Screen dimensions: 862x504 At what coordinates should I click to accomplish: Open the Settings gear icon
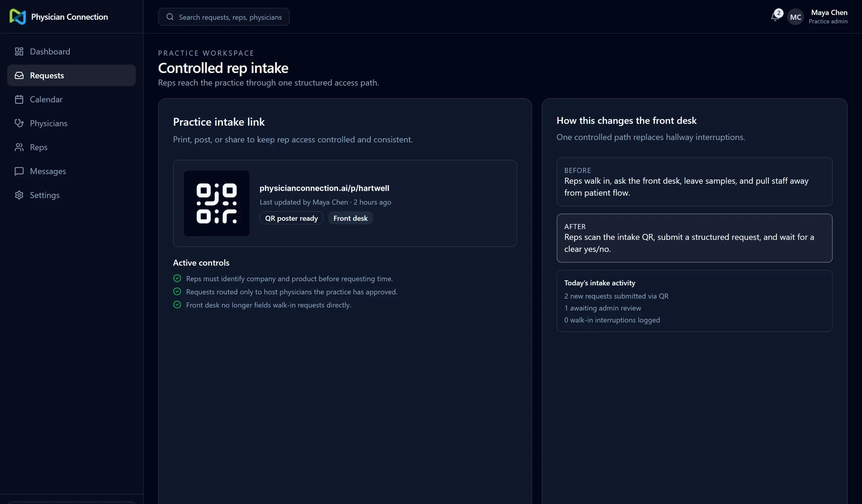tap(19, 195)
